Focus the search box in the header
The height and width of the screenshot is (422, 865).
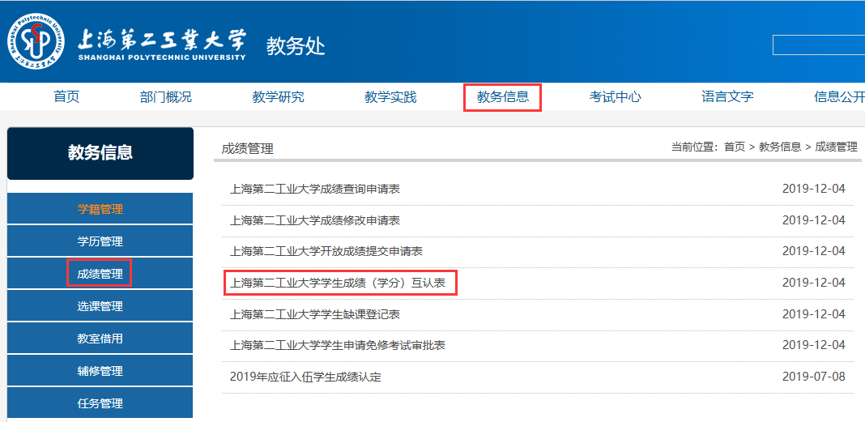point(819,45)
